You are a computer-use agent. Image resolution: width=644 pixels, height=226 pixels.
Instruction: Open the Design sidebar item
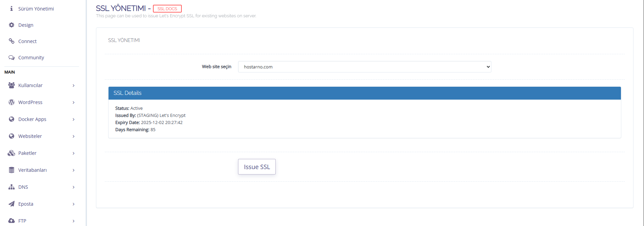tap(26, 25)
